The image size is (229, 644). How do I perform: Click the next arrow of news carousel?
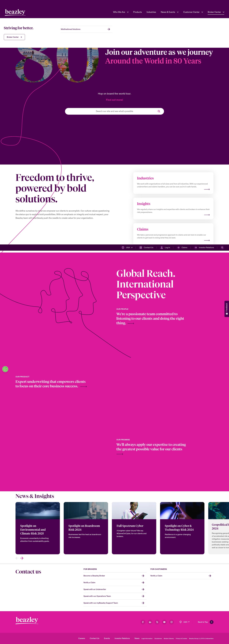[x=22, y=558]
